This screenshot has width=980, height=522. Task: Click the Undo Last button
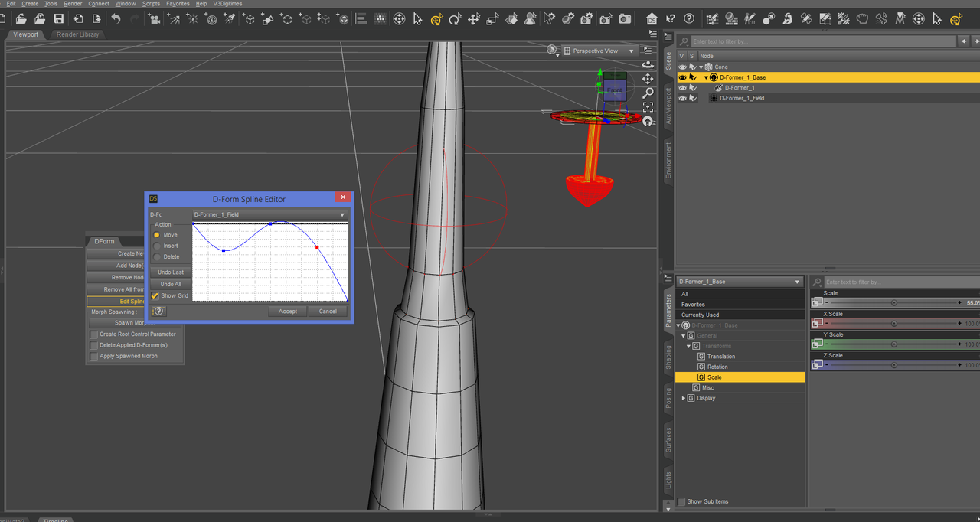(x=171, y=272)
